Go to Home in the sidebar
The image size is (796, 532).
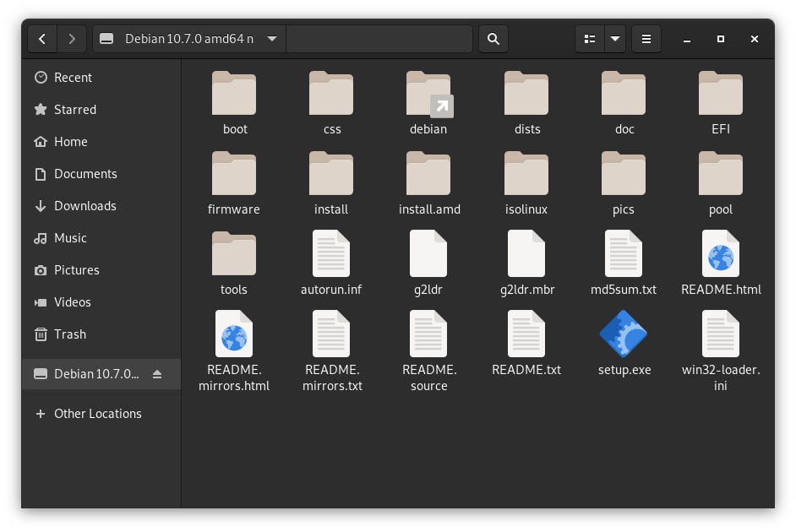101,142
